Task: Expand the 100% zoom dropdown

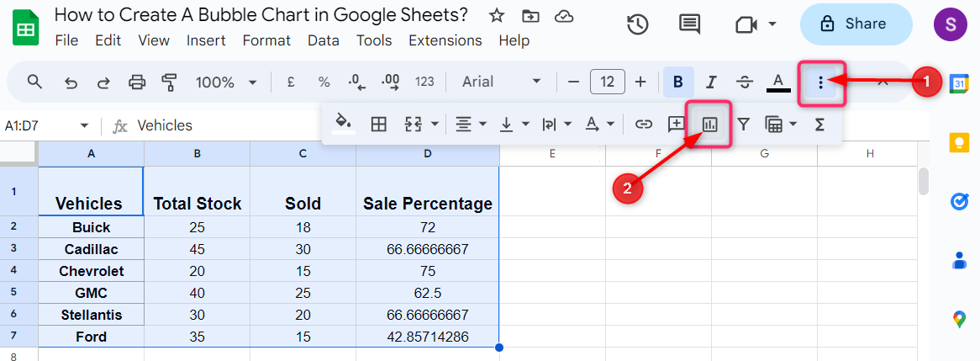Action: click(226, 82)
